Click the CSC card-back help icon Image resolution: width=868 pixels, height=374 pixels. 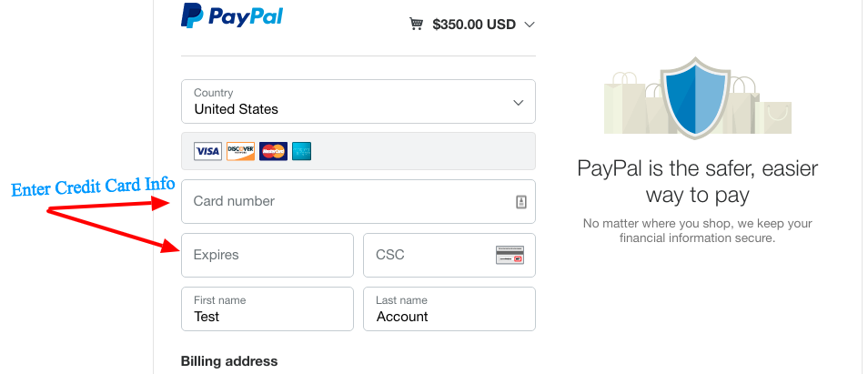coord(510,255)
